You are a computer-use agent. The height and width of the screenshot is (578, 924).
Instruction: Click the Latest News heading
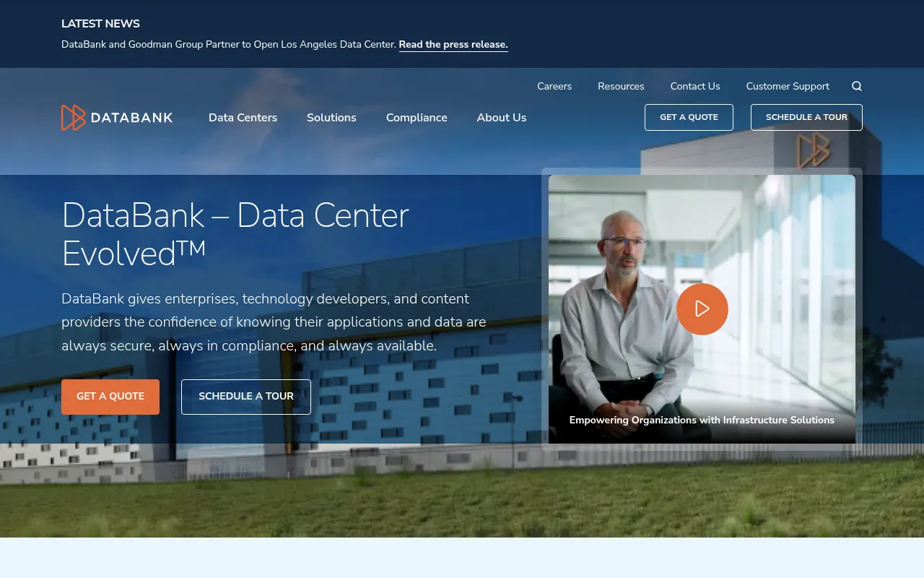[100, 24]
